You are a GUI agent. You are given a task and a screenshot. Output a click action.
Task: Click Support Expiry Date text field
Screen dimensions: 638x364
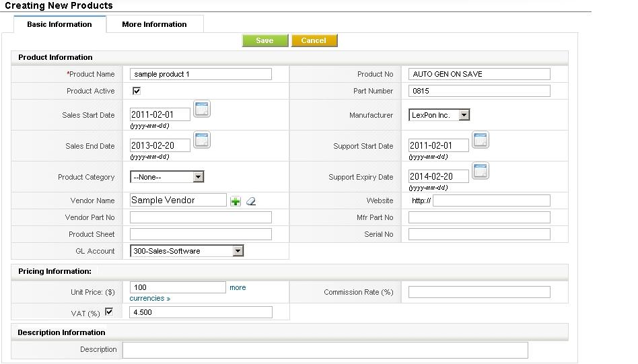(439, 176)
